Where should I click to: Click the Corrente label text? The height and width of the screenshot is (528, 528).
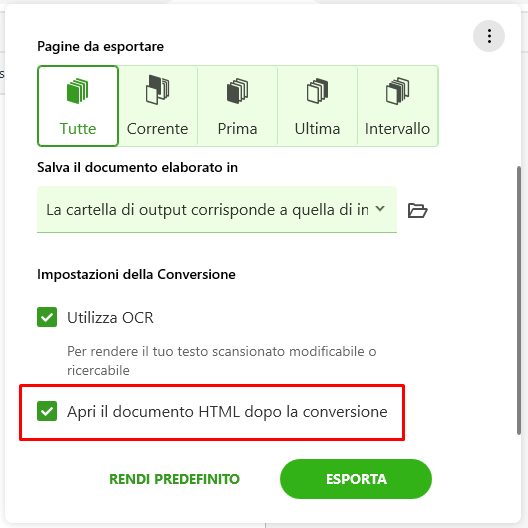tap(158, 129)
